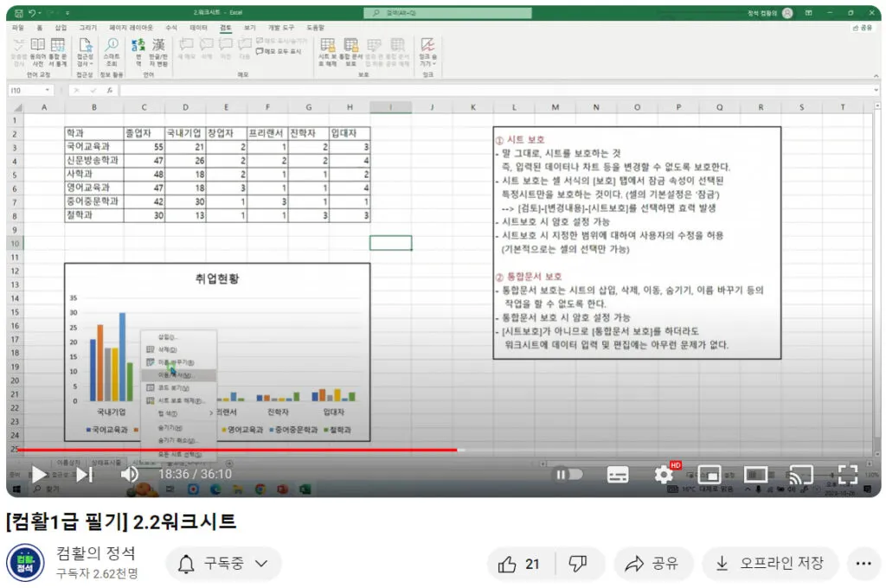Image resolution: width=886 pixels, height=588 pixels.
Task: Select the 검토 ribbon tab
Action: pyautogui.click(x=226, y=28)
